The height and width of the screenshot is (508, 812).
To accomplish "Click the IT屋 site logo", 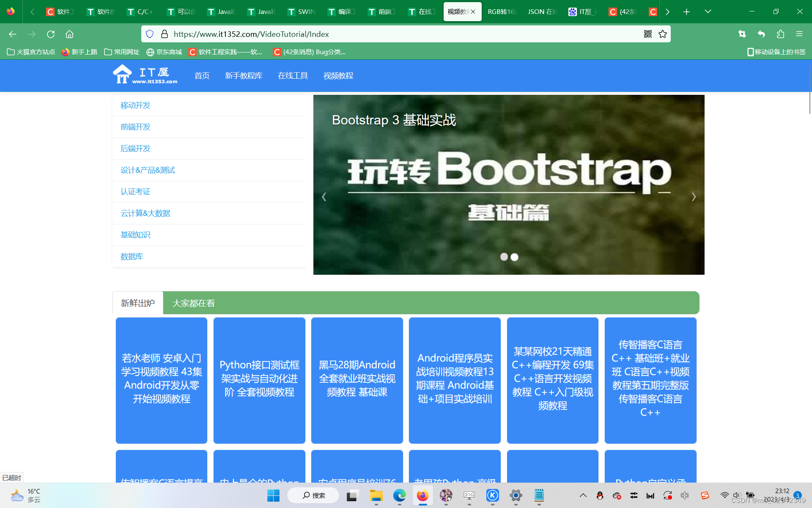I will pos(145,75).
